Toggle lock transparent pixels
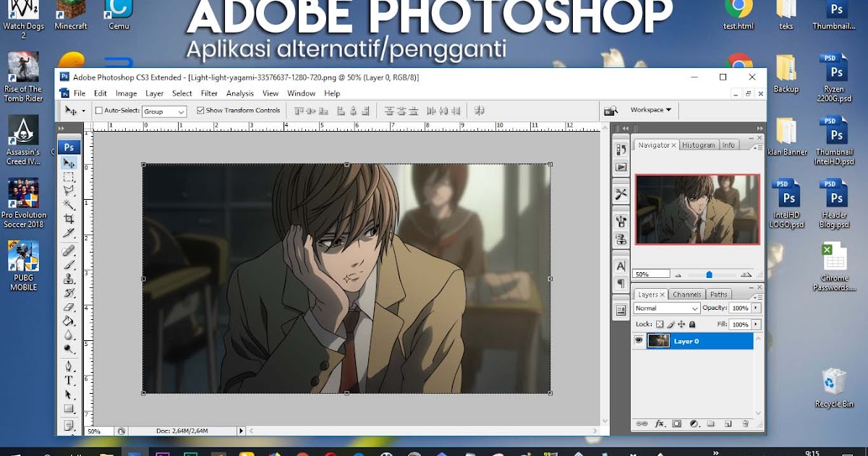Image resolution: width=868 pixels, height=456 pixels. (659, 325)
